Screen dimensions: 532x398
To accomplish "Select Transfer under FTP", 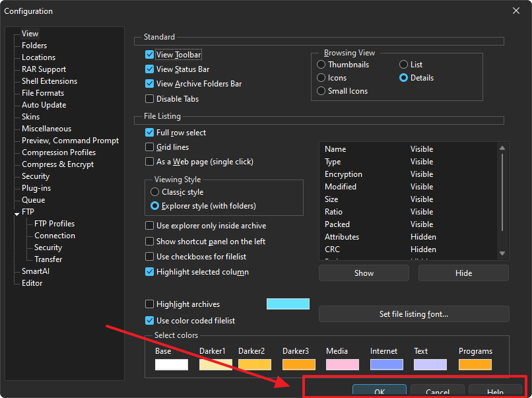I will (x=48, y=259).
